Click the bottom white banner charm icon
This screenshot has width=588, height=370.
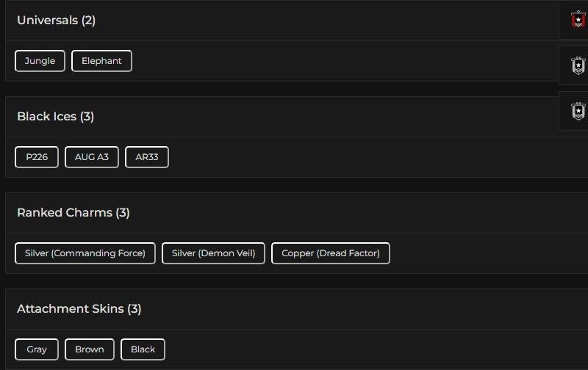578,111
